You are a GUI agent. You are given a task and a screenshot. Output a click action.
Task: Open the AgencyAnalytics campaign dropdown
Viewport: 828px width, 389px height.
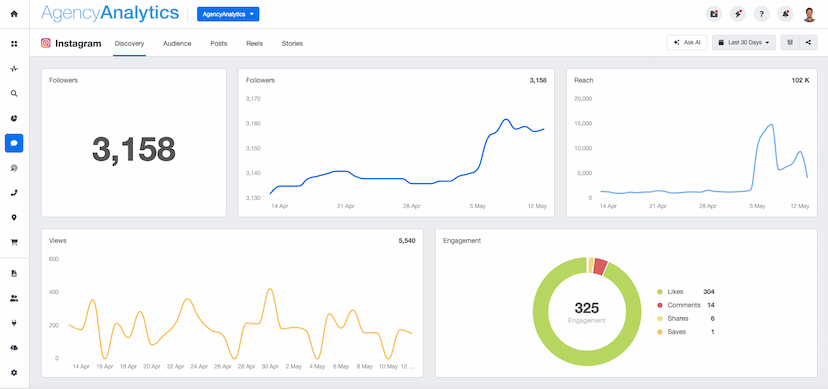click(228, 14)
